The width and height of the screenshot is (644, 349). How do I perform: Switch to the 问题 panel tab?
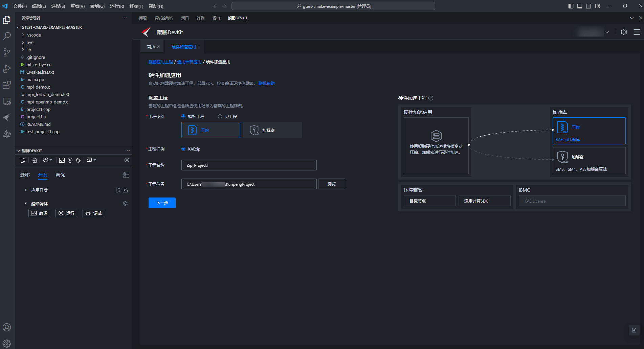[x=143, y=18]
